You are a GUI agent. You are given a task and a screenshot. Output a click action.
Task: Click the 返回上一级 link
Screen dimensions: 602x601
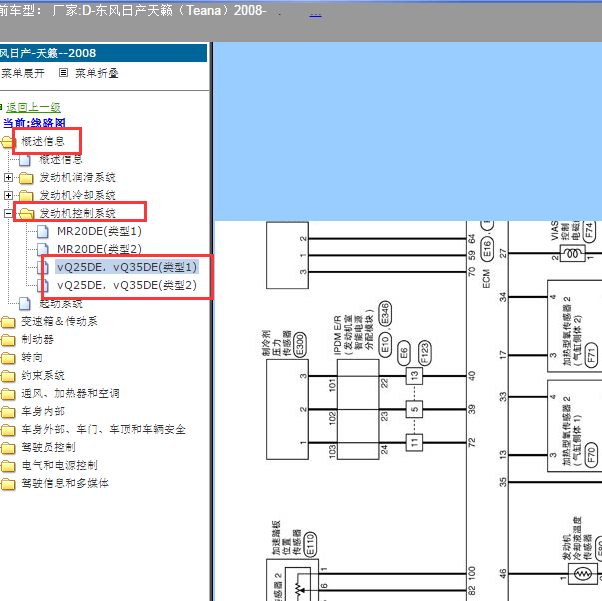33,108
